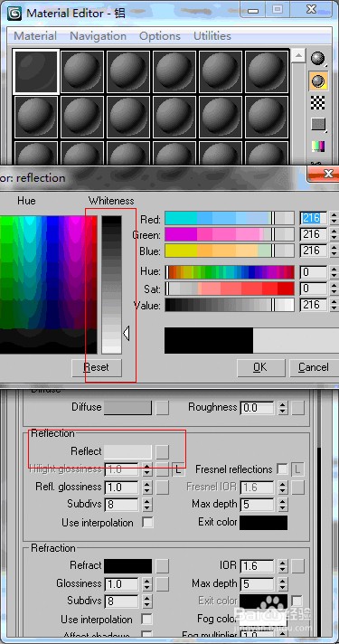This screenshot has width=339, height=644.
Task: Click the Red value input field
Action: (x=314, y=218)
